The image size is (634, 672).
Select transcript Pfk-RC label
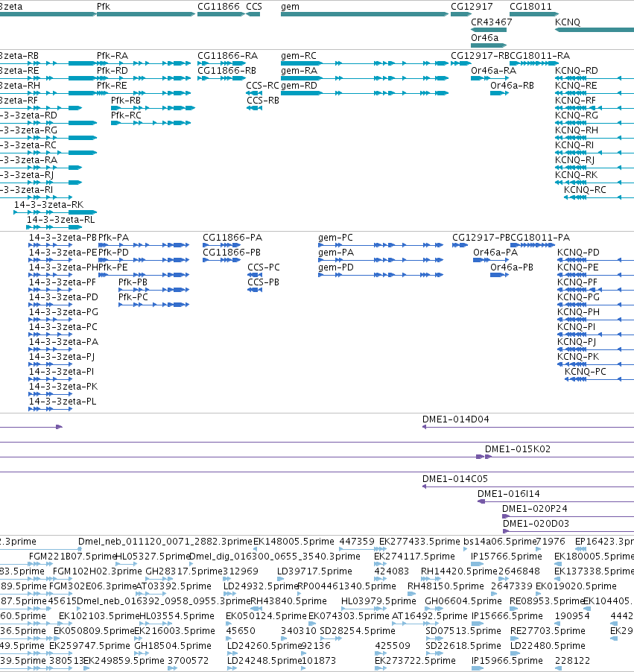(x=126, y=115)
